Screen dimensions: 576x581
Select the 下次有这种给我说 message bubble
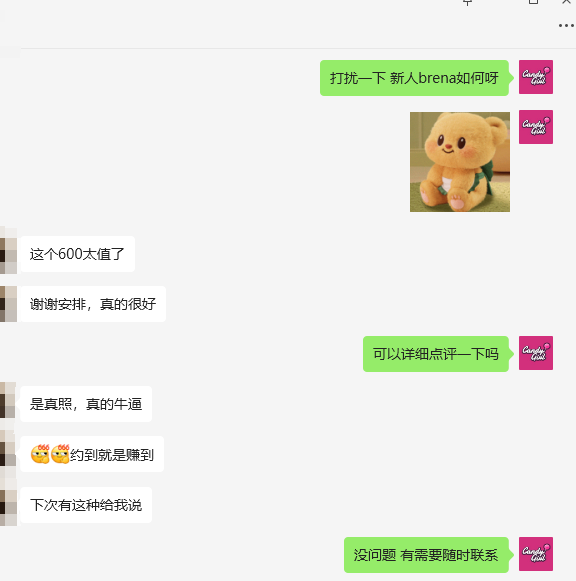click(x=86, y=505)
